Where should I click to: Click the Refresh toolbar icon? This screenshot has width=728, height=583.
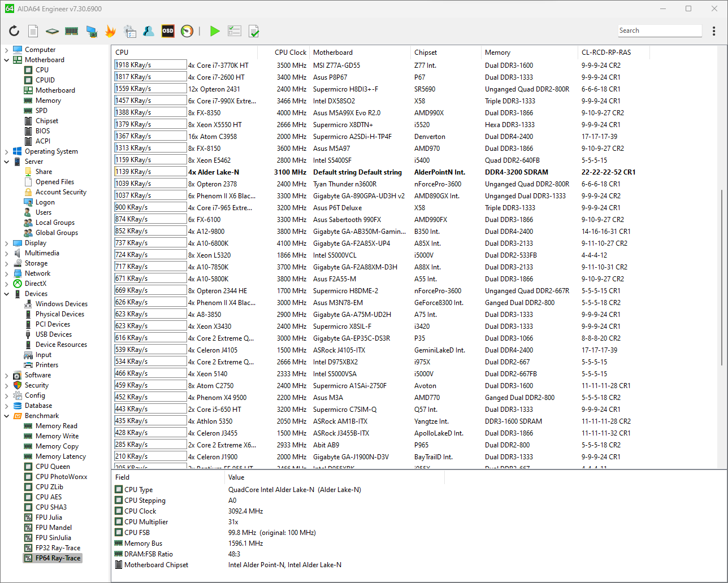[x=14, y=31]
